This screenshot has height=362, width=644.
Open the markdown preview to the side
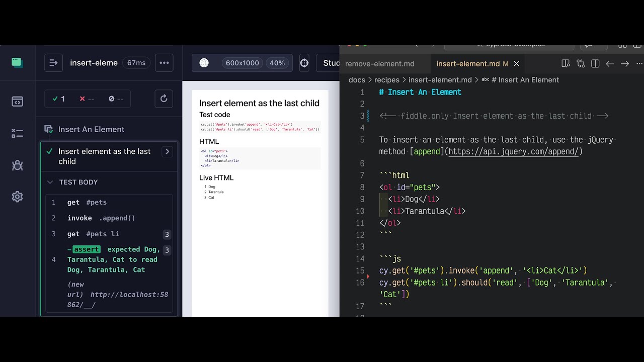click(566, 64)
